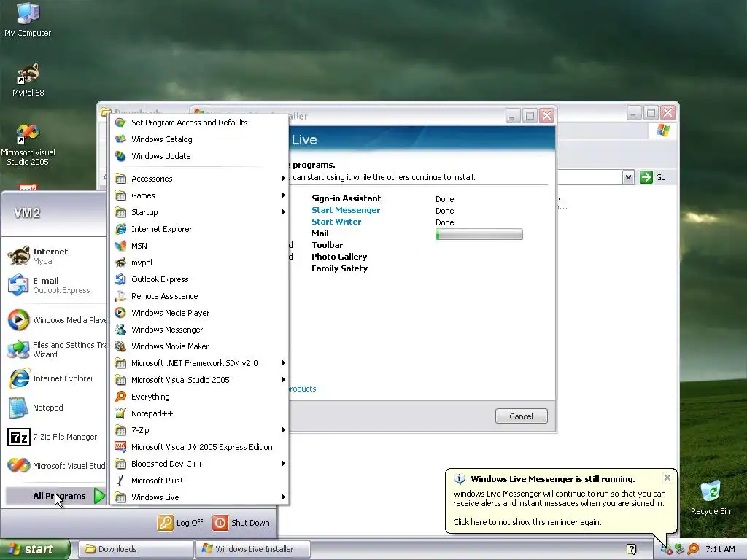Click the Microsoft Plus! icon
This screenshot has width=747, height=560.
pyautogui.click(x=120, y=481)
